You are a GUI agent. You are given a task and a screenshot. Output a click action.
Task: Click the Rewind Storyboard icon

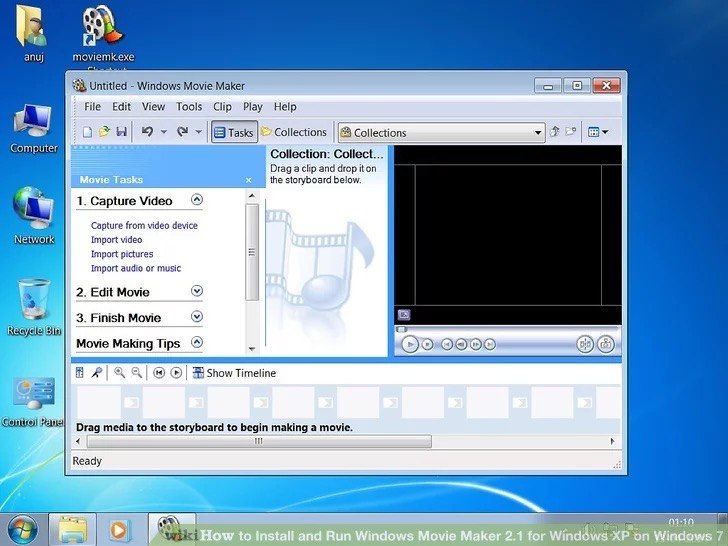coord(159,372)
